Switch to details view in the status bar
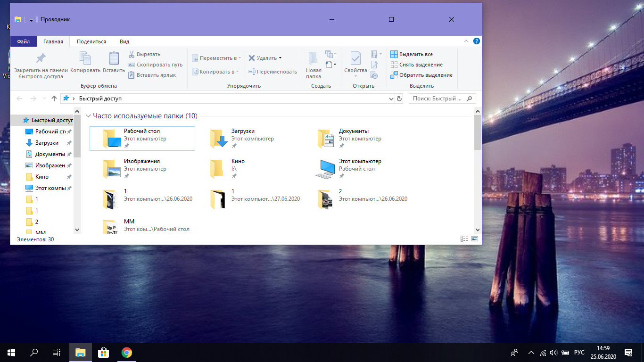644x362 pixels. tap(464, 239)
